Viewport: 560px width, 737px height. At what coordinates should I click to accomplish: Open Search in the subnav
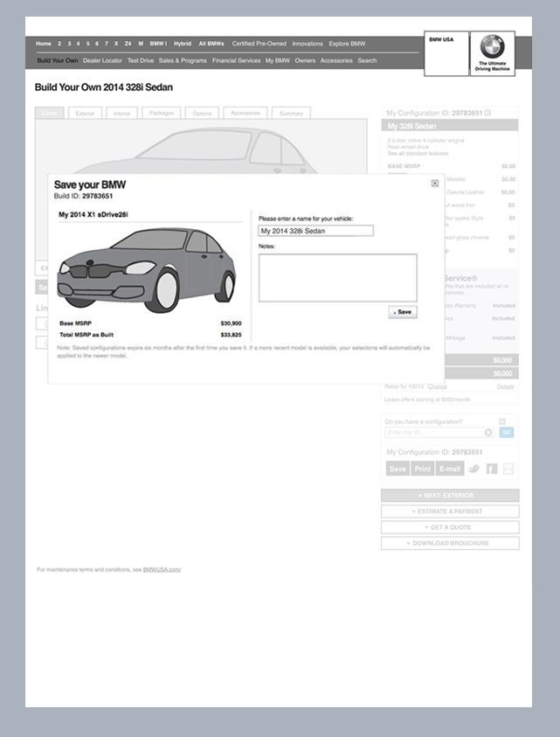pos(367,60)
